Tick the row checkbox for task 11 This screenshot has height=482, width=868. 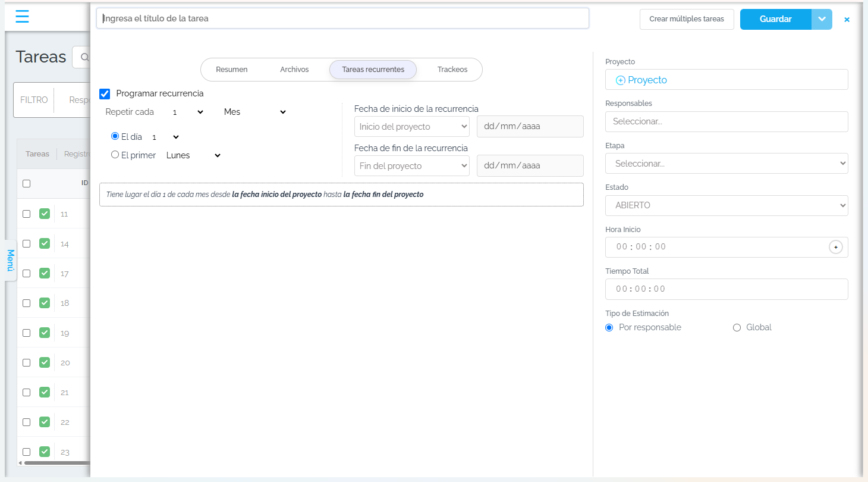coord(26,214)
